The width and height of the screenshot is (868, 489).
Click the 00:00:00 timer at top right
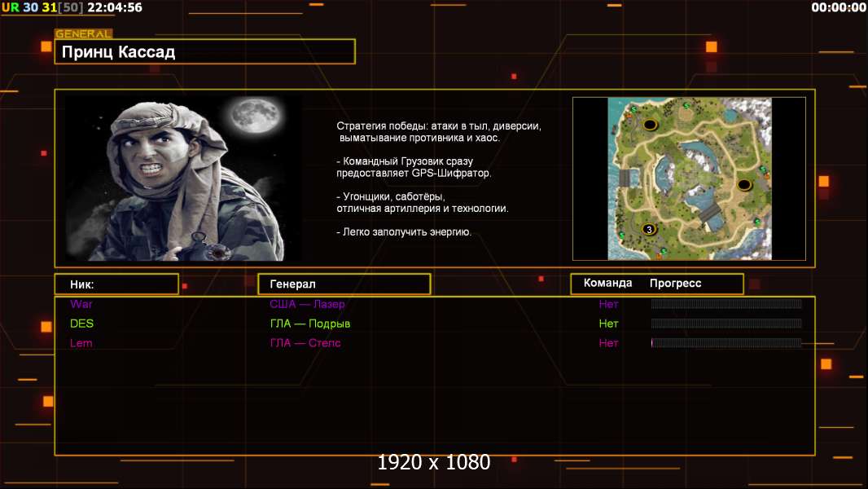tap(838, 7)
